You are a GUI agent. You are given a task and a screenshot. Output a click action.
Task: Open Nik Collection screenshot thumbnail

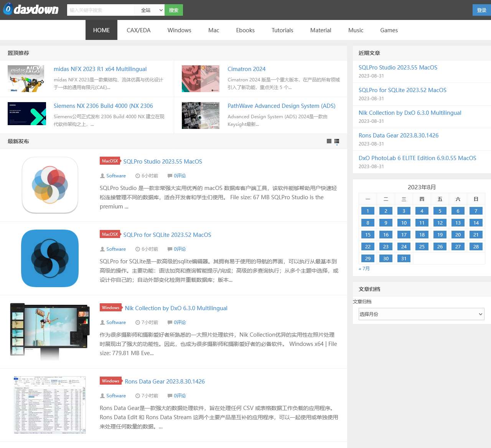(x=50, y=332)
